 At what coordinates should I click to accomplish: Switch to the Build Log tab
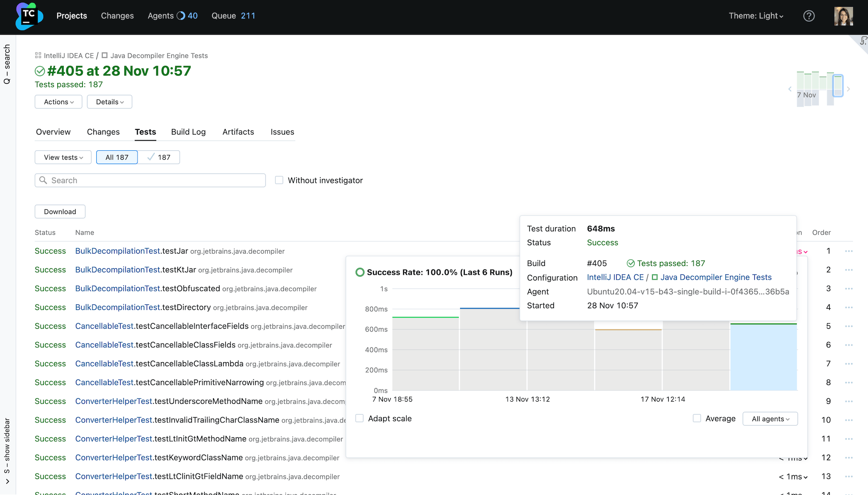[x=188, y=132]
